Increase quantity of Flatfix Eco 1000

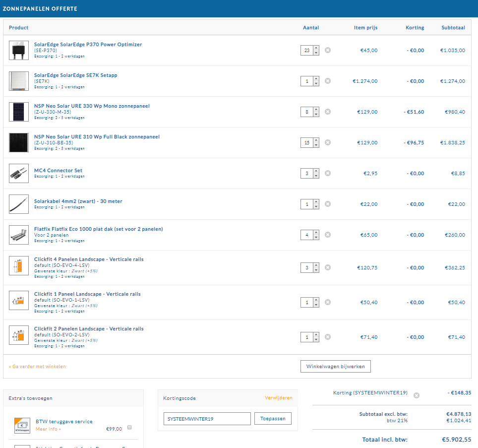[x=316, y=233]
